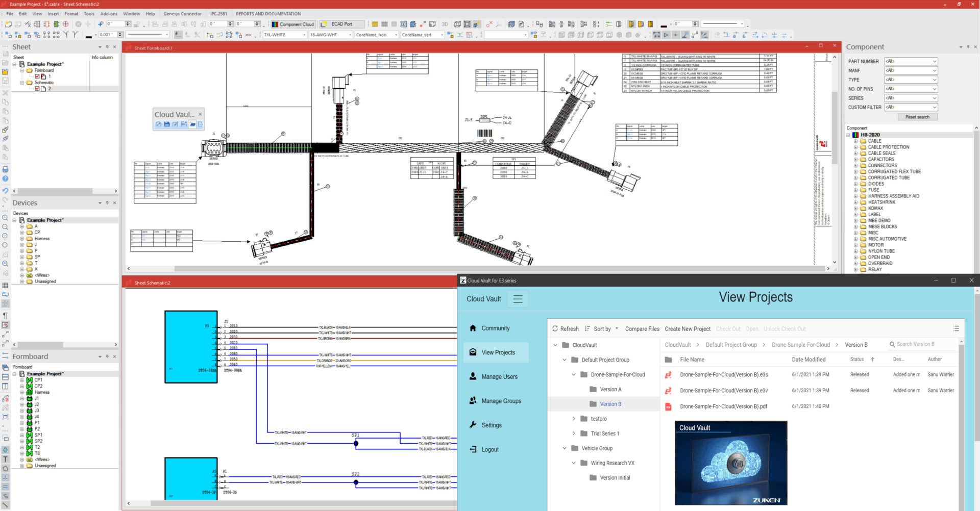Click the Manage Users person icon

[x=473, y=376]
